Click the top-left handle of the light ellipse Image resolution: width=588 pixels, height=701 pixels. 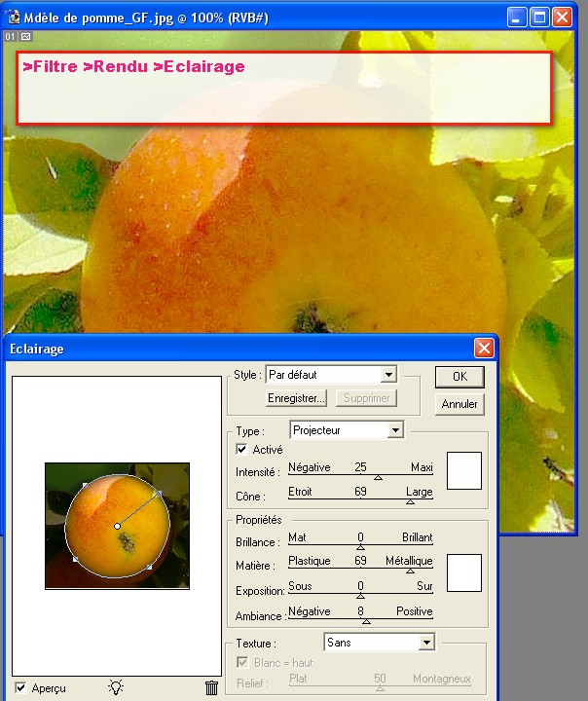[x=85, y=486]
